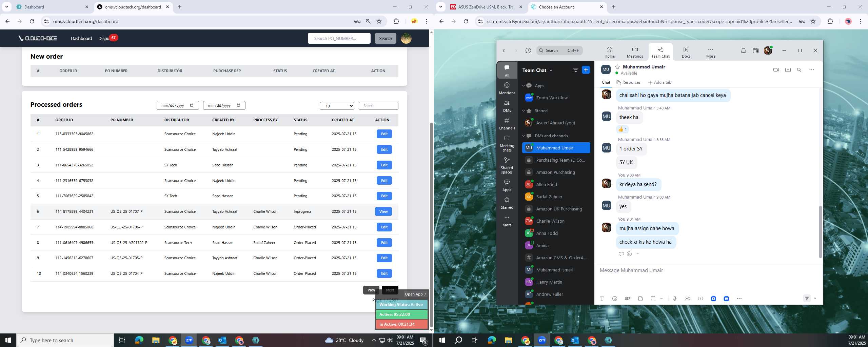Collapse DMs and channels section
The width and height of the screenshot is (868, 347).
click(x=523, y=136)
